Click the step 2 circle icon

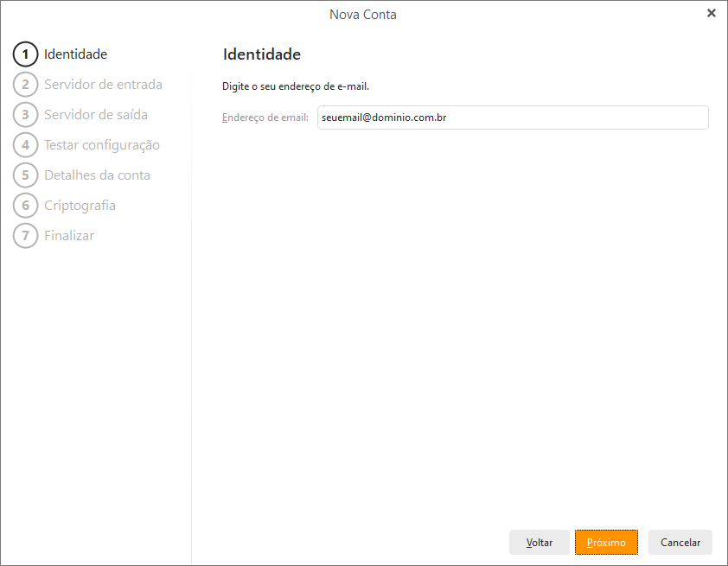click(x=26, y=85)
